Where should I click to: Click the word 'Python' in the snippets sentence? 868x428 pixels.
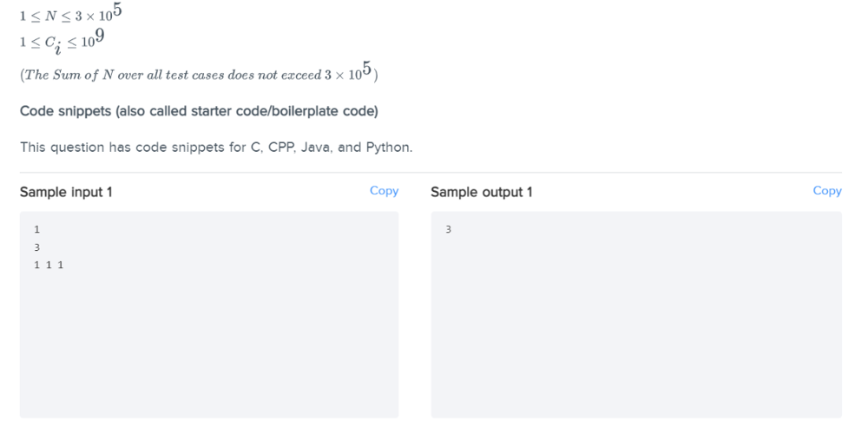[389, 148]
